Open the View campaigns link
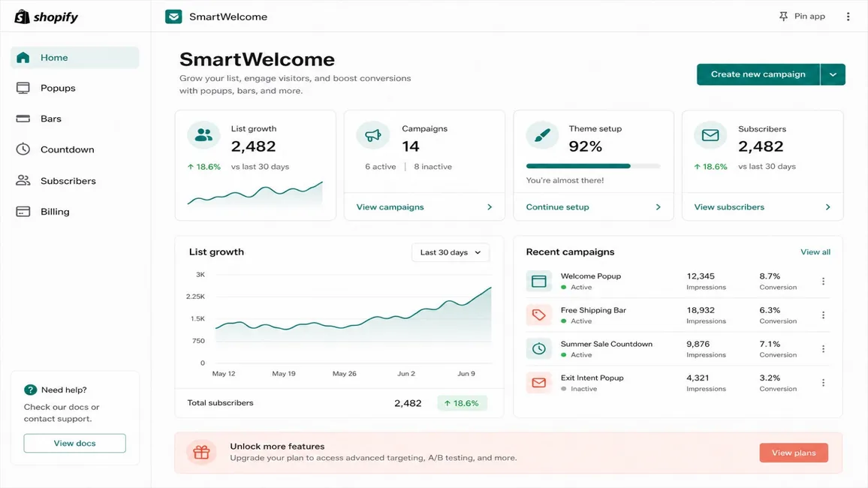Screen dimensions: 868x488 click(390, 207)
